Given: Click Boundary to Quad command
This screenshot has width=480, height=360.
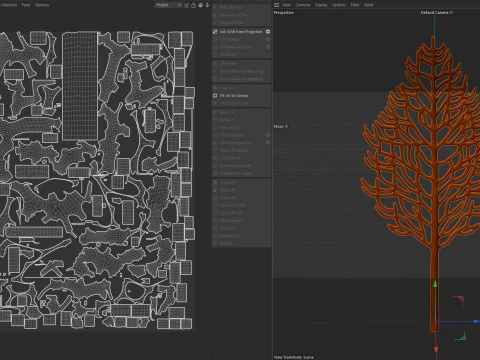Looking at the screenshot, I should pyautogui.click(x=235, y=173).
